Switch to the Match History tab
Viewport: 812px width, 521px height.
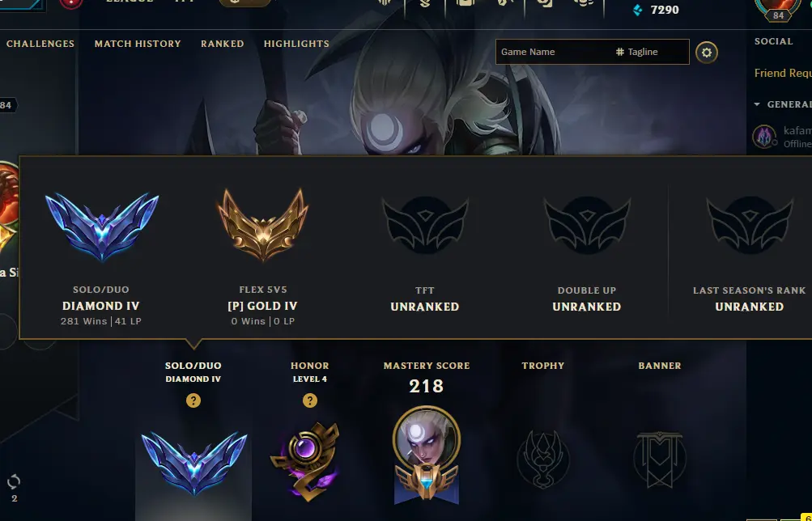(138, 44)
